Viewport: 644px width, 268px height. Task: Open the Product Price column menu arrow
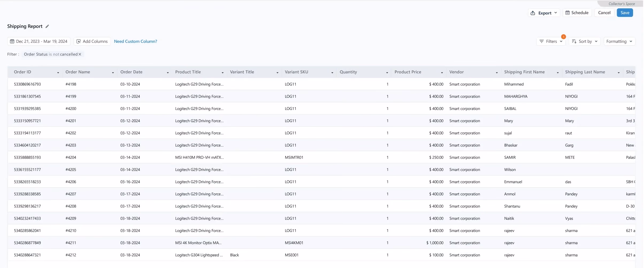pyautogui.click(x=442, y=72)
